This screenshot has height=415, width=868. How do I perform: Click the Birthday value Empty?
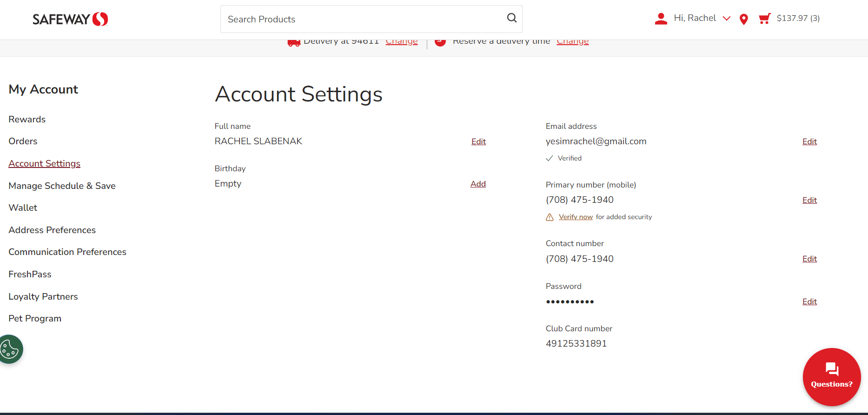(228, 184)
